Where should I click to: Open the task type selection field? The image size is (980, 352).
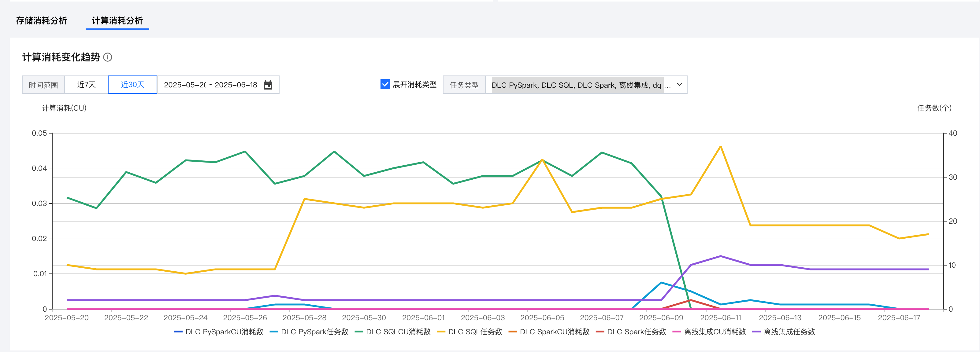[x=576, y=85]
